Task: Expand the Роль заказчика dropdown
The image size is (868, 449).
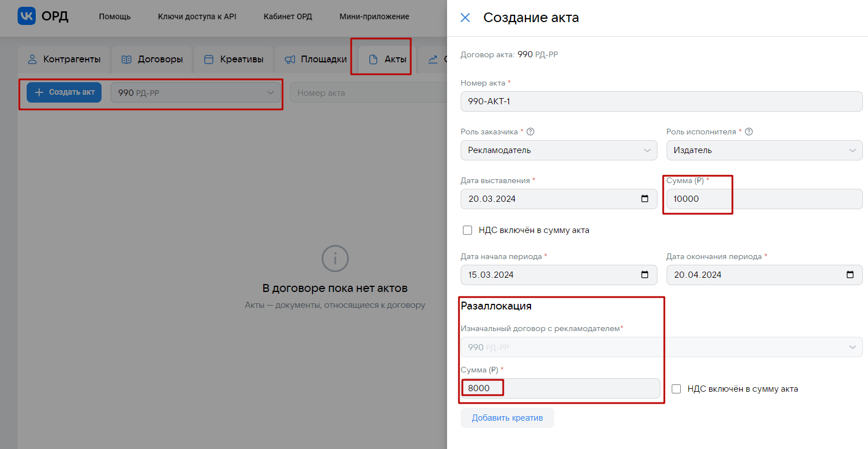Action: pos(559,150)
